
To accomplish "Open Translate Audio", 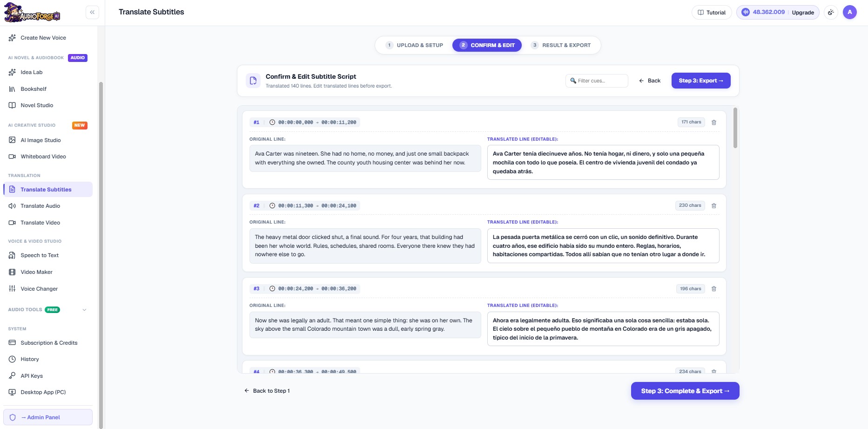I will pos(48,206).
